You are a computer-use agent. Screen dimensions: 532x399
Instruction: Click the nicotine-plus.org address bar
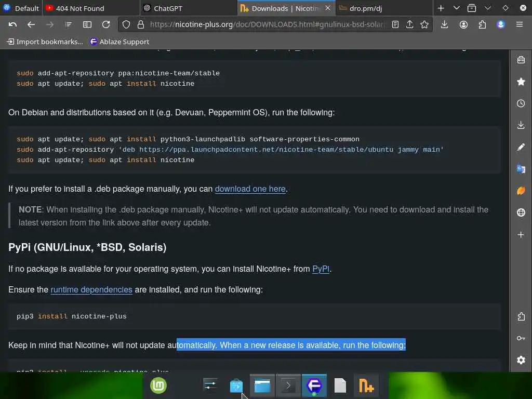268,24
